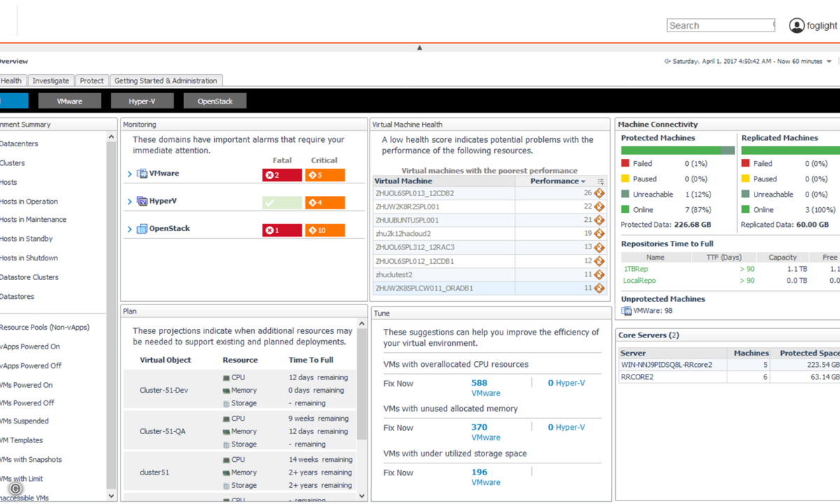Select the VMware button in the black bar

[x=69, y=101]
